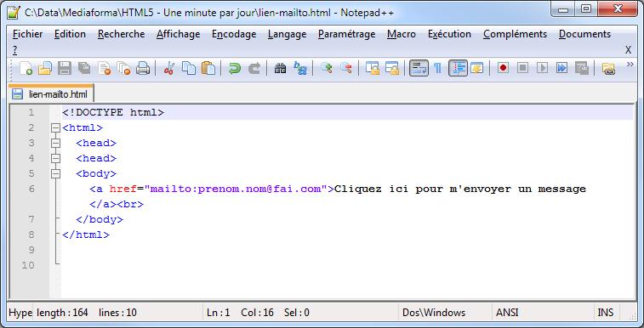Open the Macro menu
Screen dimensions: 644x328
click(x=402, y=34)
